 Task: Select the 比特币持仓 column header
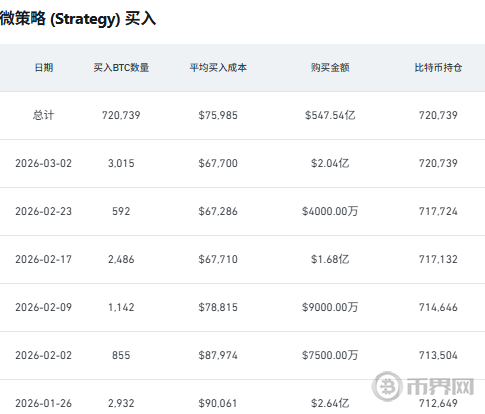438,68
